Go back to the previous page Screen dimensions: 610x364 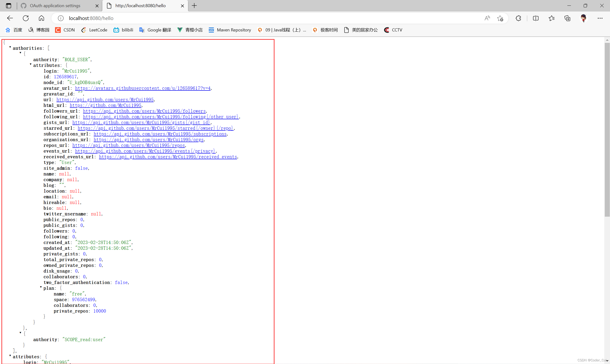(x=10, y=18)
